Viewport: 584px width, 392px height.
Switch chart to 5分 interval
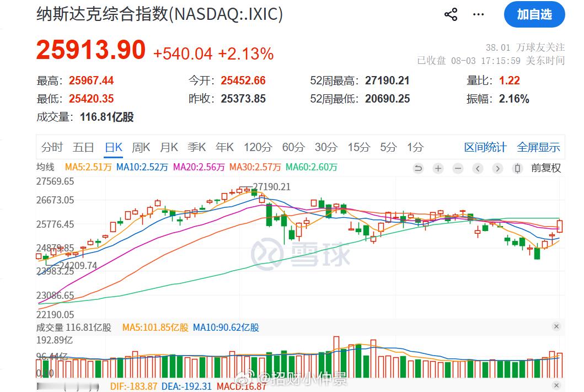click(388, 147)
